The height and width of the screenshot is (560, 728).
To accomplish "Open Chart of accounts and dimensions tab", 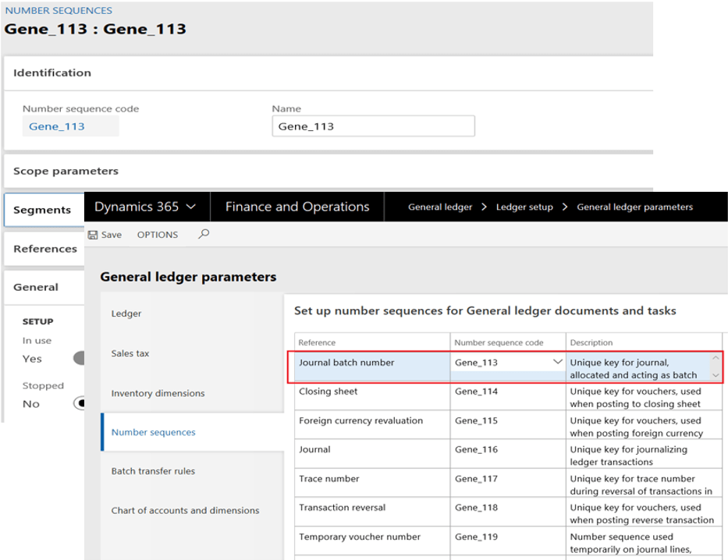I will pos(185,511).
